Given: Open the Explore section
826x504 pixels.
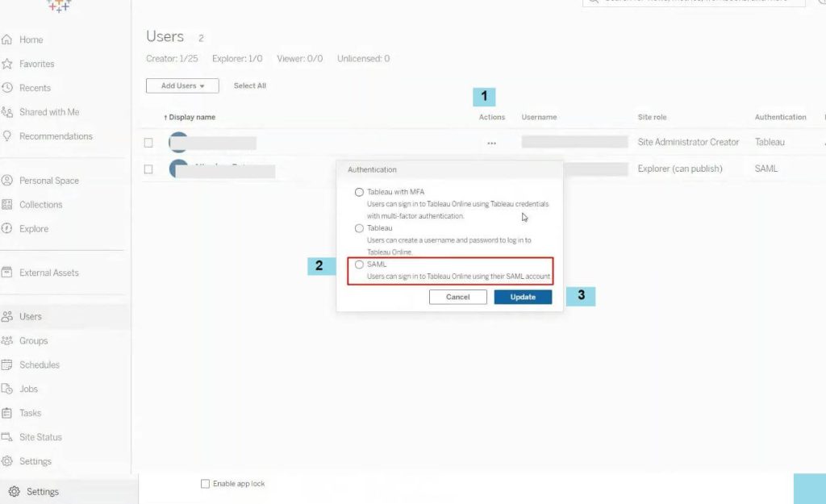Looking at the screenshot, I should pos(35,228).
